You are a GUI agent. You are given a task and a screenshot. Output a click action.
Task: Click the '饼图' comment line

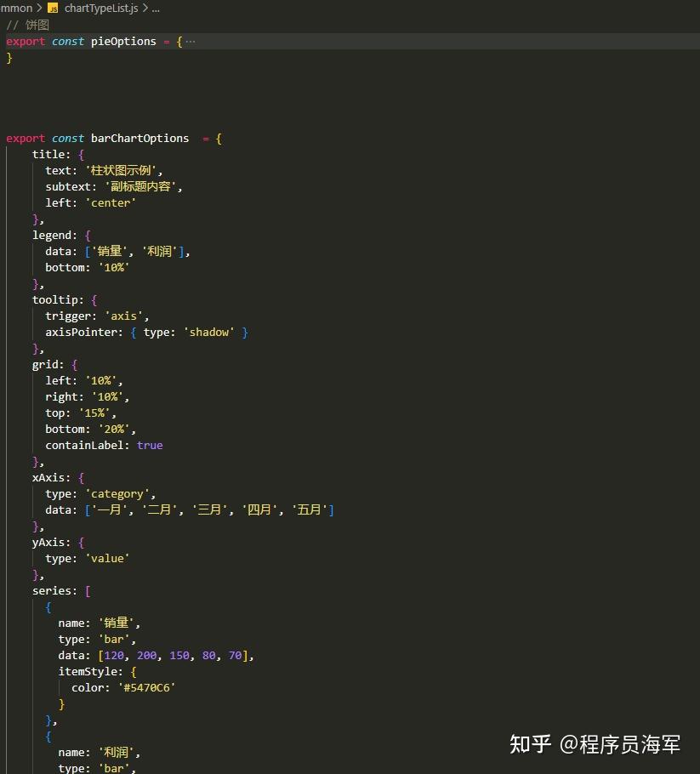[x=28, y=25]
